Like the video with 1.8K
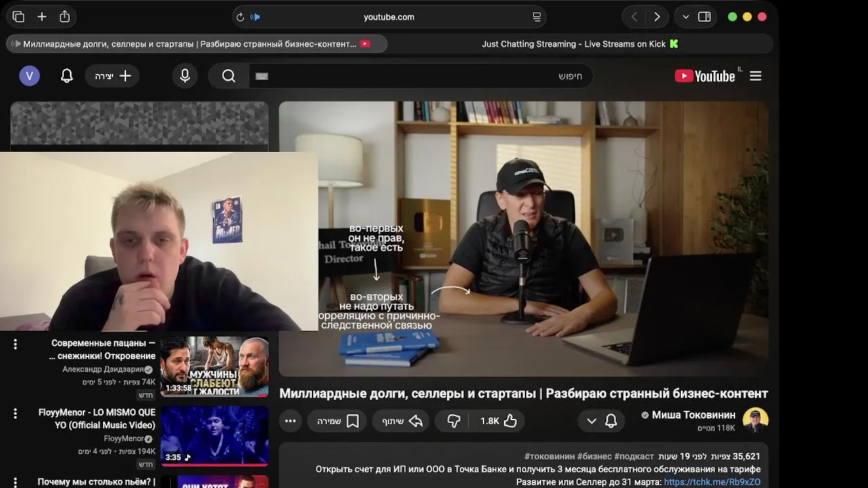868x488 pixels. (499, 421)
